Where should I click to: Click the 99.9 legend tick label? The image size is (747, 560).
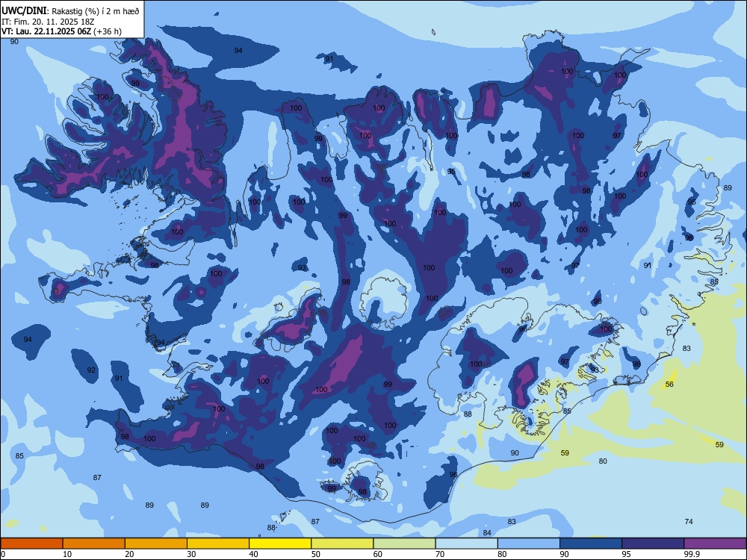point(692,554)
